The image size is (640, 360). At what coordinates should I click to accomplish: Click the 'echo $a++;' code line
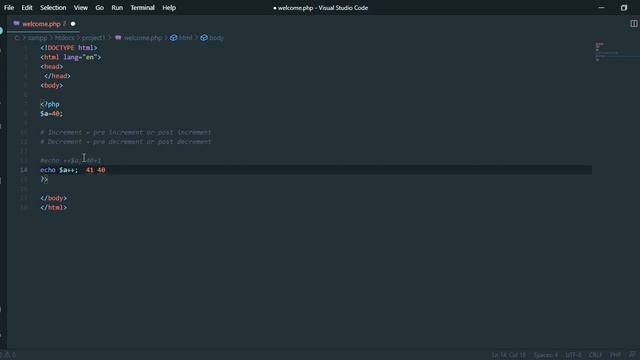pyautogui.click(x=59, y=170)
